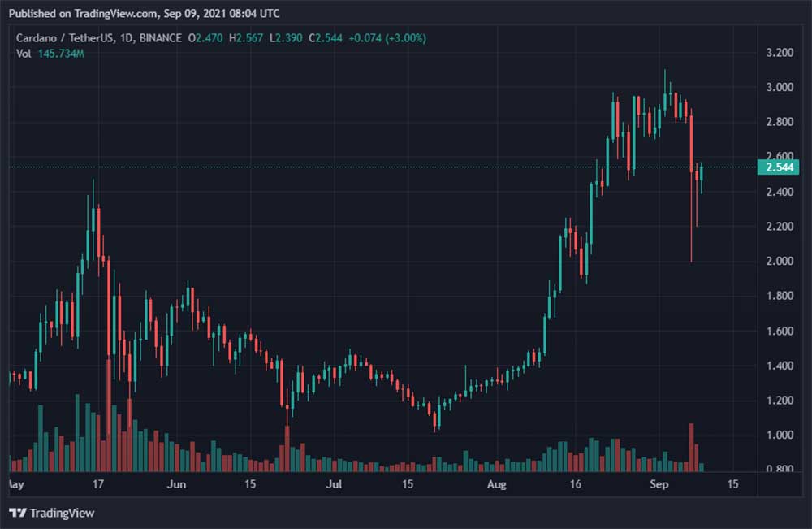Click the 16 date label on time axis
Viewport: 812px width, 529px height.
576,484
